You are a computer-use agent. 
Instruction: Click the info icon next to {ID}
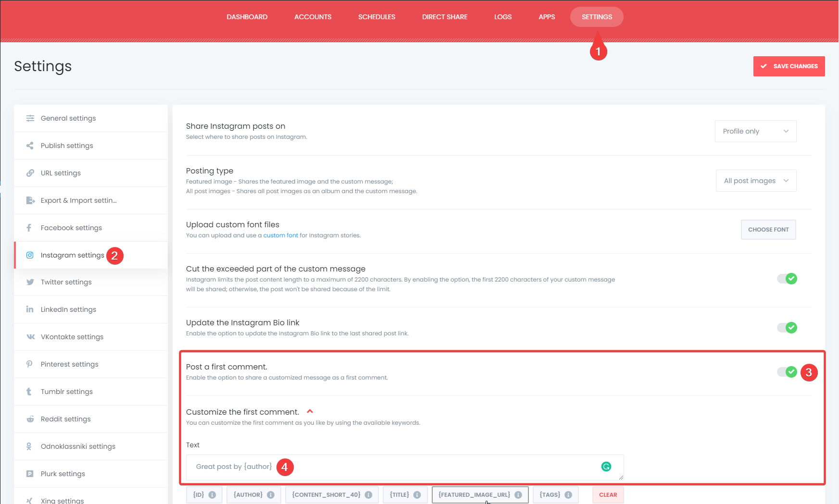coord(212,495)
